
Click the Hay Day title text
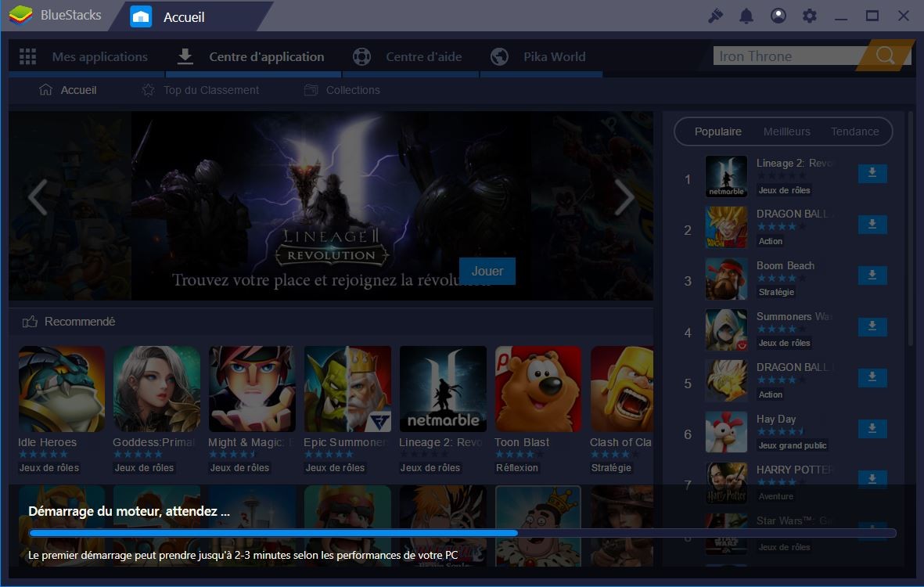[776, 419]
